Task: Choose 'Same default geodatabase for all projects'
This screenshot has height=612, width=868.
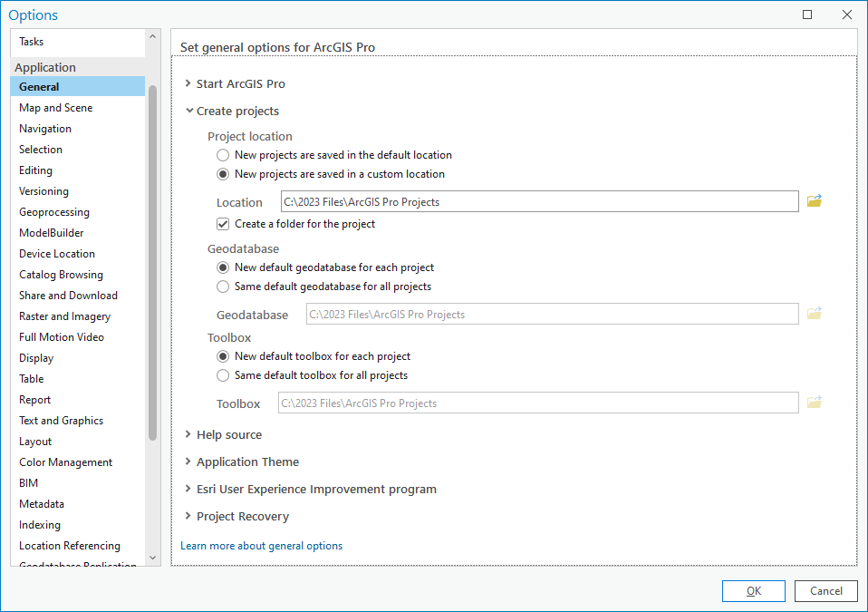Action: 223,287
